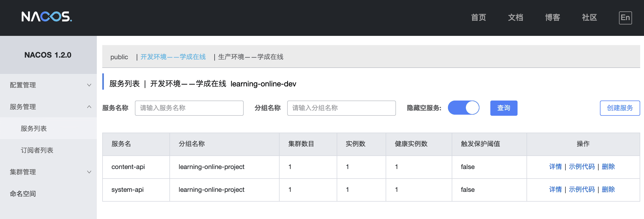Screen dimensions: 644x219
Task: Collapse the 服务管理 menu chevron
Action: pos(89,107)
